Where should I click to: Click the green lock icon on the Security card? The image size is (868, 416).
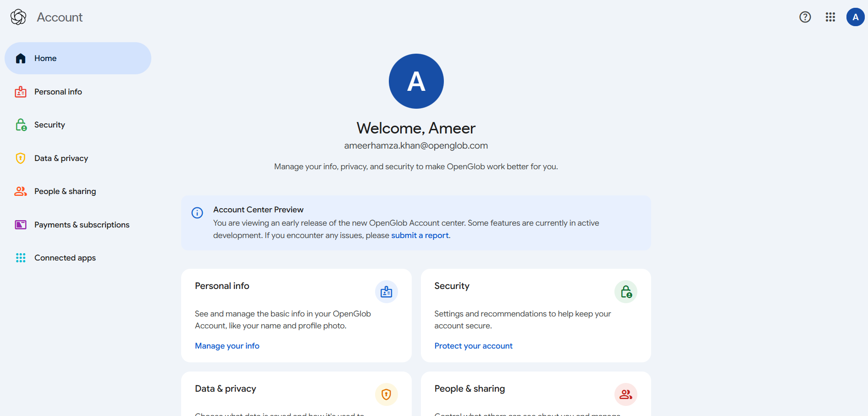[625, 292]
